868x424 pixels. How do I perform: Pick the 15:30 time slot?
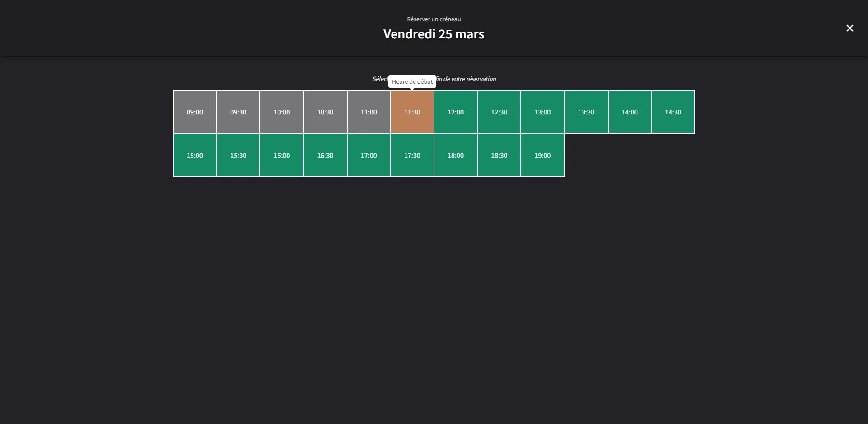coord(238,155)
